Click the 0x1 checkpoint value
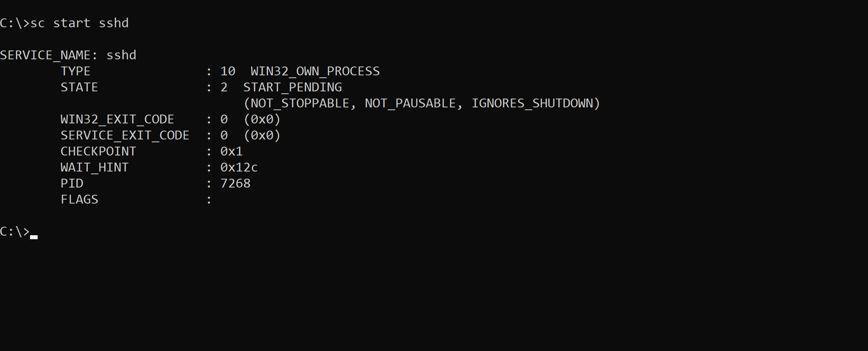 pos(232,151)
